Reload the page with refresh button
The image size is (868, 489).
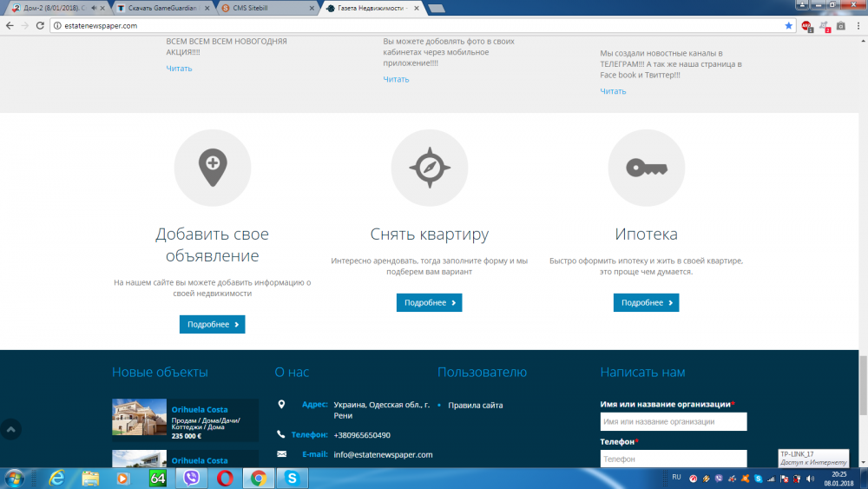point(39,26)
